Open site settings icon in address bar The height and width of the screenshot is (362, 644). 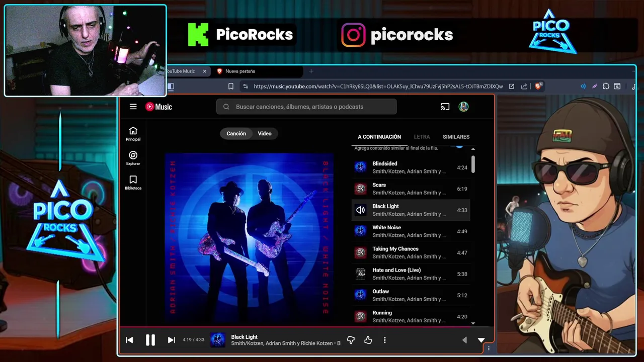point(246,86)
